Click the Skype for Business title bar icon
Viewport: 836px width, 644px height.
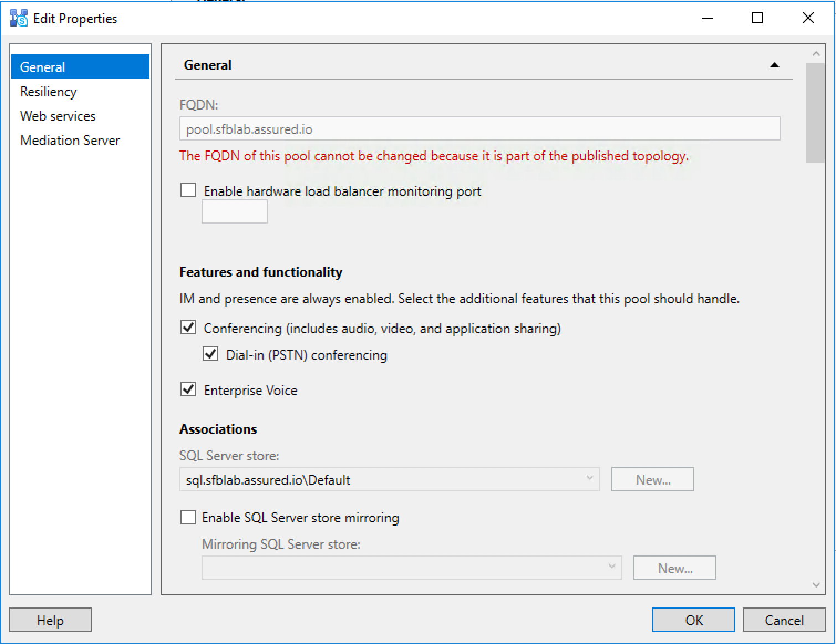coord(19,18)
